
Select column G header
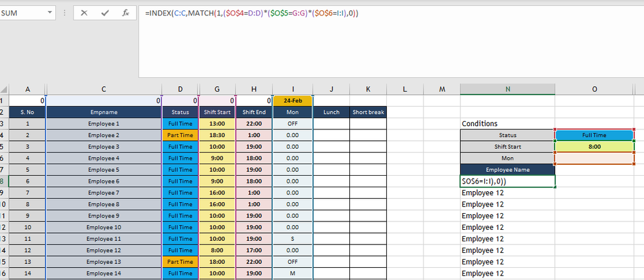point(217,89)
